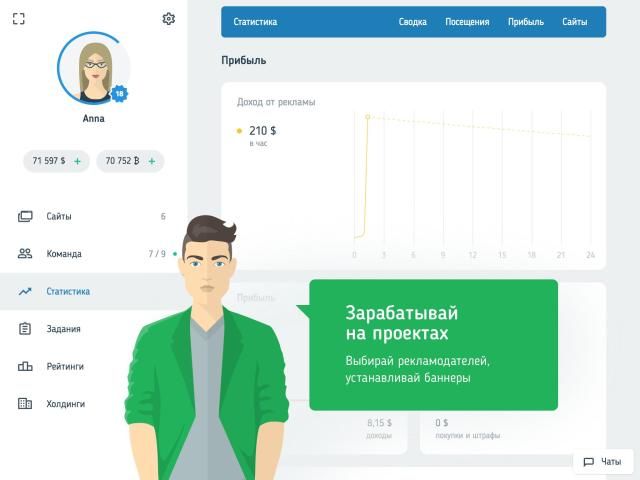Click the level 18 badge on avatar
This screenshot has height=480, width=640.
120,94
